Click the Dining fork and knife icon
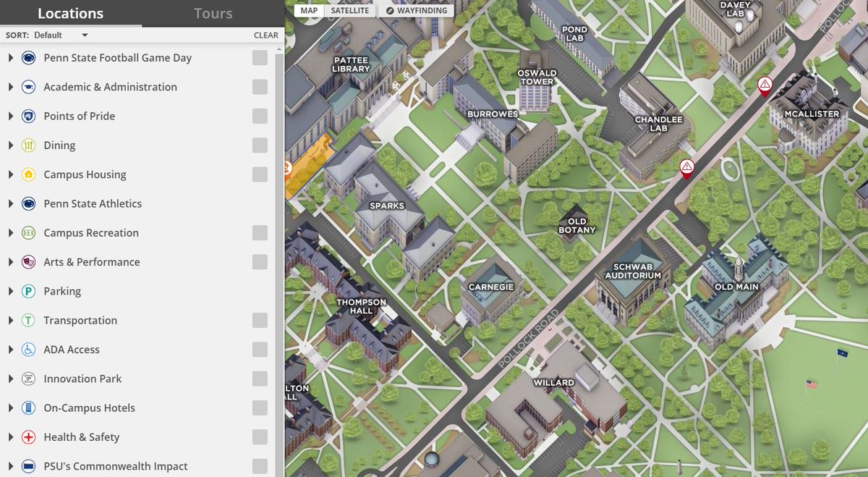Screen dimensions: 868x477 point(29,145)
